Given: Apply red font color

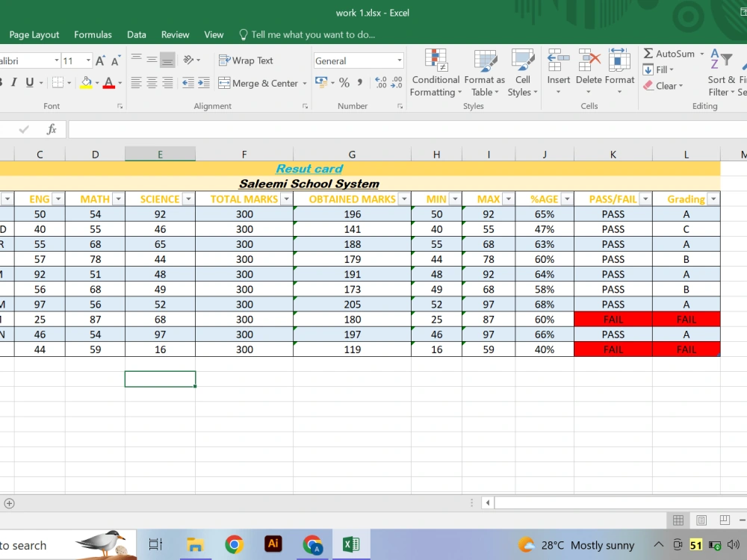Looking at the screenshot, I should coord(108,82).
